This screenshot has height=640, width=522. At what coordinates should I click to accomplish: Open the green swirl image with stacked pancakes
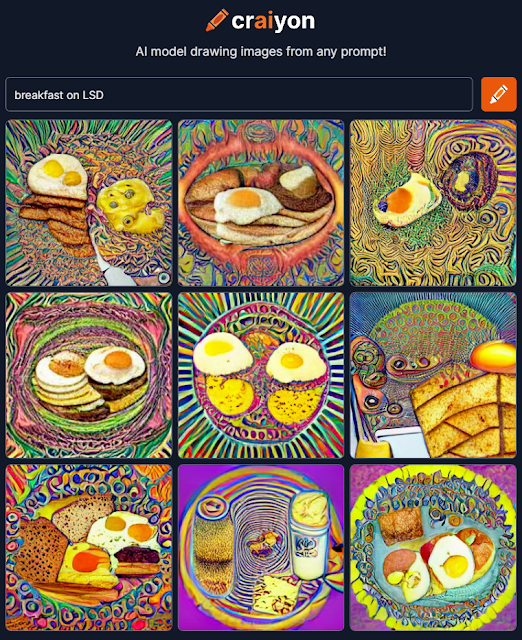point(89,375)
